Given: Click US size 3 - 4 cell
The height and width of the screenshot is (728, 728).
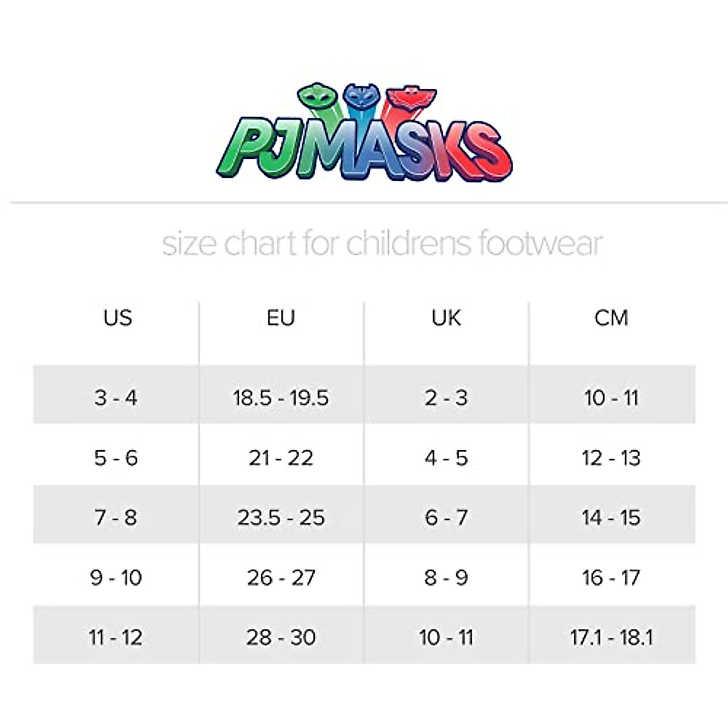Looking at the screenshot, I should 116,398.
